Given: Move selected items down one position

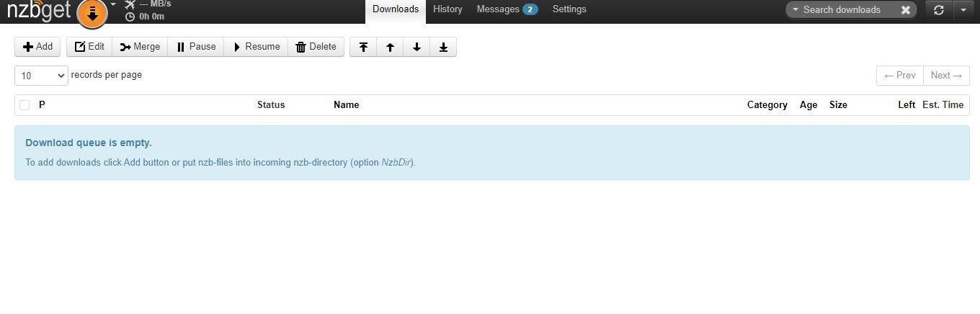Looking at the screenshot, I should click(416, 47).
